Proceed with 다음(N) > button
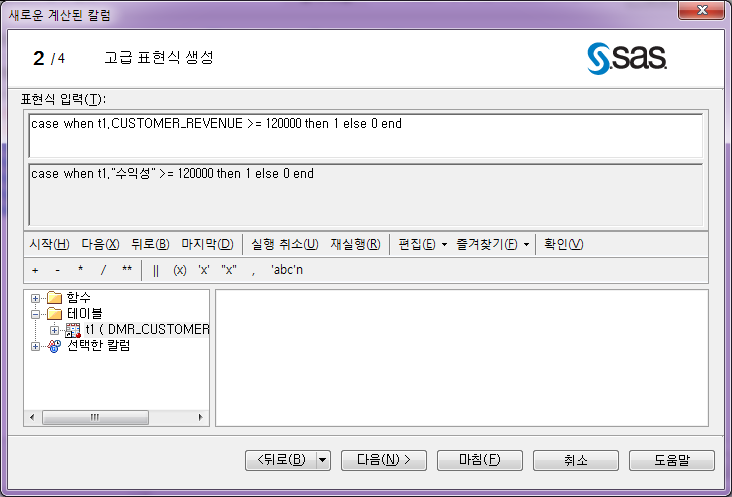Viewport: 732px width, 497px height. (x=384, y=461)
